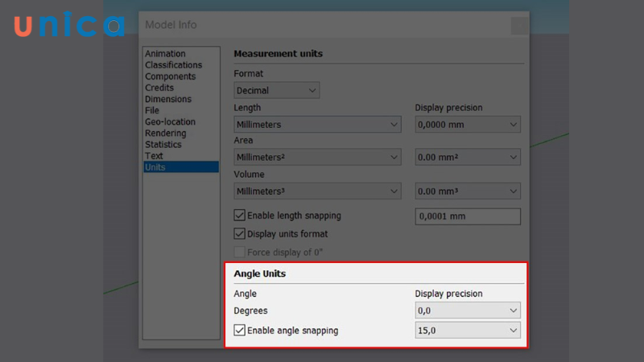Toggle Enable angle snapping checkbox
This screenshot has height=362, width=644.
click(240, 330)
